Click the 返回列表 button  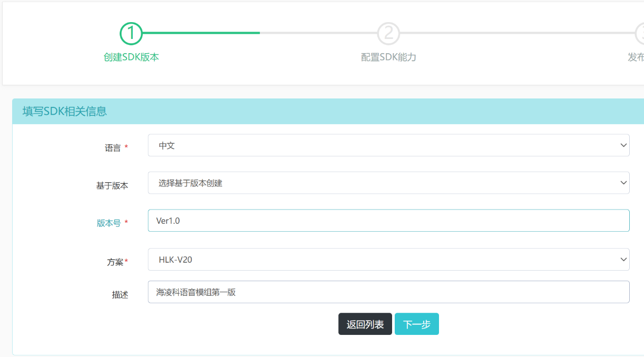(365, 324)
